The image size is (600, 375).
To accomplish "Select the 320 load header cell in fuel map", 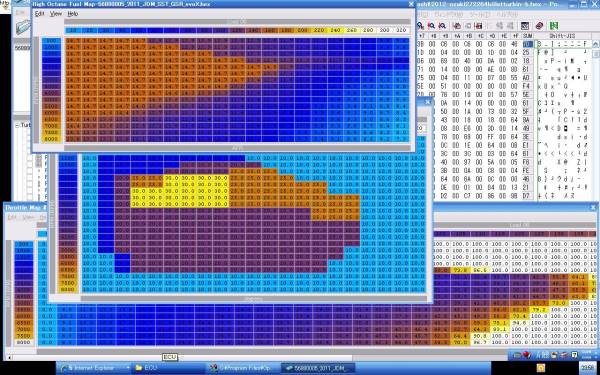I will [x=401, y=30].
